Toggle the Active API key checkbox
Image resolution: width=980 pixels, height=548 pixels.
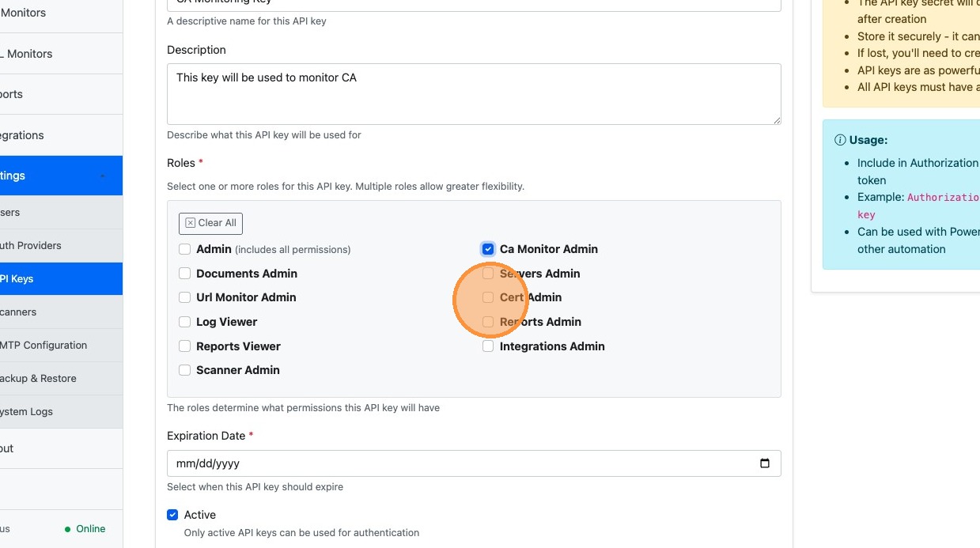[x=172, y=515]
